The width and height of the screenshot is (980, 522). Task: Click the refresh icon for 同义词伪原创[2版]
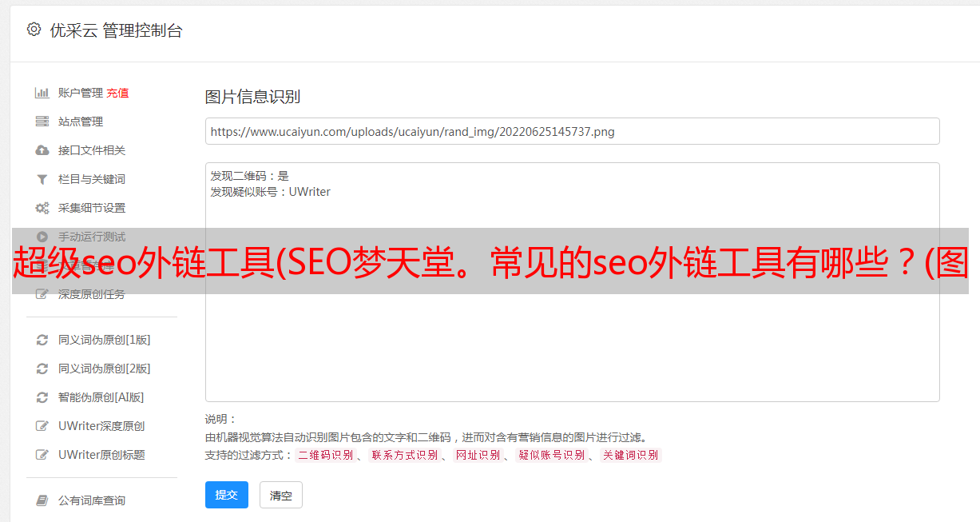42,369
